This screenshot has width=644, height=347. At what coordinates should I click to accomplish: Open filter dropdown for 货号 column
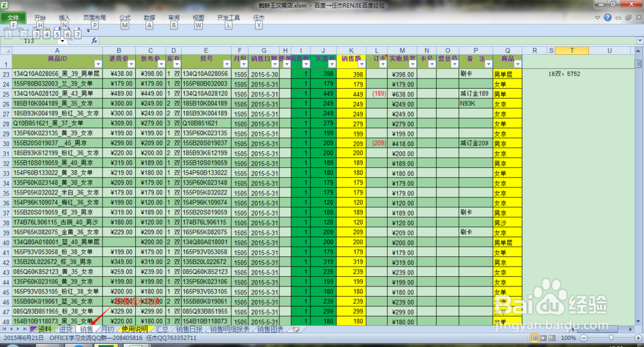[227, 64]
